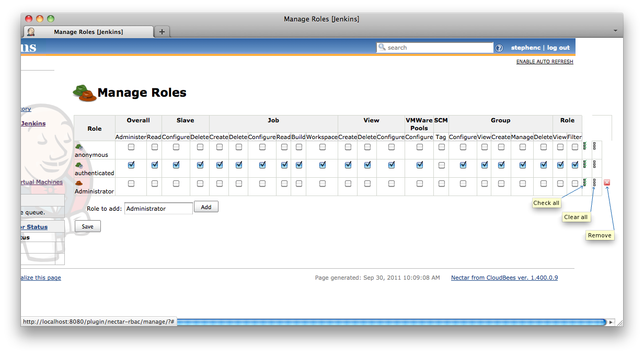Click the Jenkins sidebar link
644x355 pixels.
click(33, 123)
